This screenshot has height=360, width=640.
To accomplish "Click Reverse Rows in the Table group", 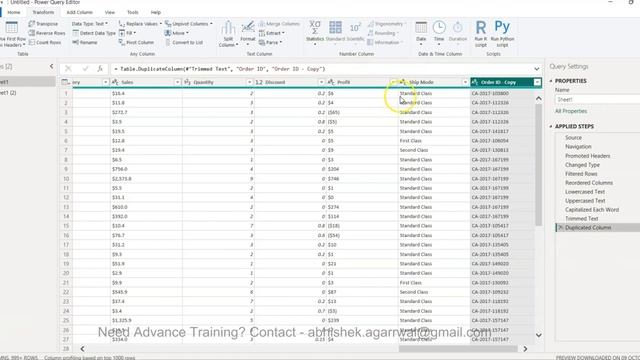I will point(47,33).
